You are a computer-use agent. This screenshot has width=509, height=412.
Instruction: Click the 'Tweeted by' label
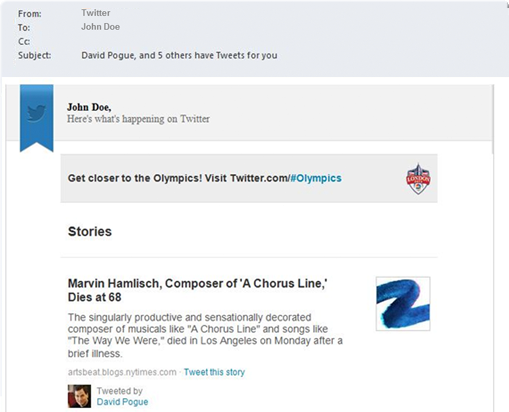[x=120, y=391]
